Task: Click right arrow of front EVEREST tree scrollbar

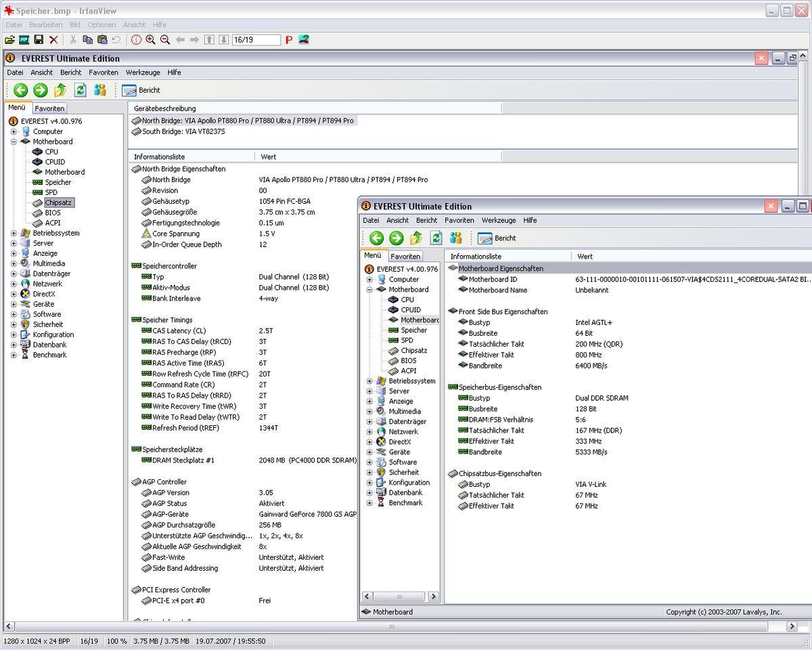Action: pyautogui.click(x=434, y=597)
